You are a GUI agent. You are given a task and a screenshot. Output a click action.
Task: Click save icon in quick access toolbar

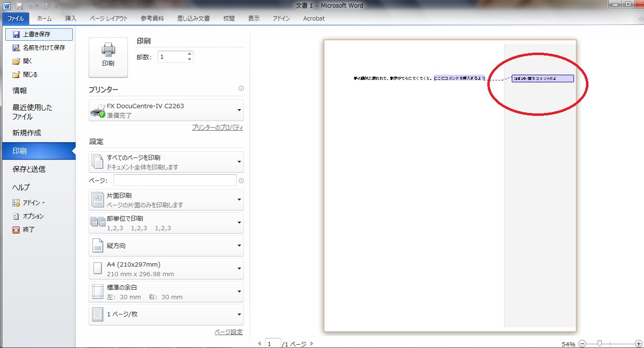pos(20,6)
